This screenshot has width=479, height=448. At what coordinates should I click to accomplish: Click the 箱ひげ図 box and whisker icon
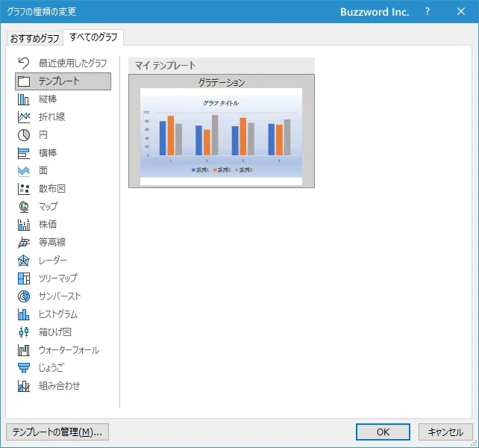coord(24,332)
